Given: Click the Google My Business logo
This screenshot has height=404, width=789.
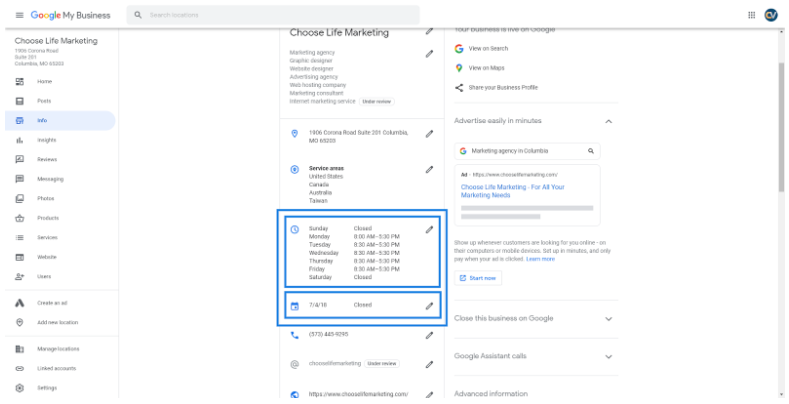Looking at the screenshot, I should click(x=70, y=15).
